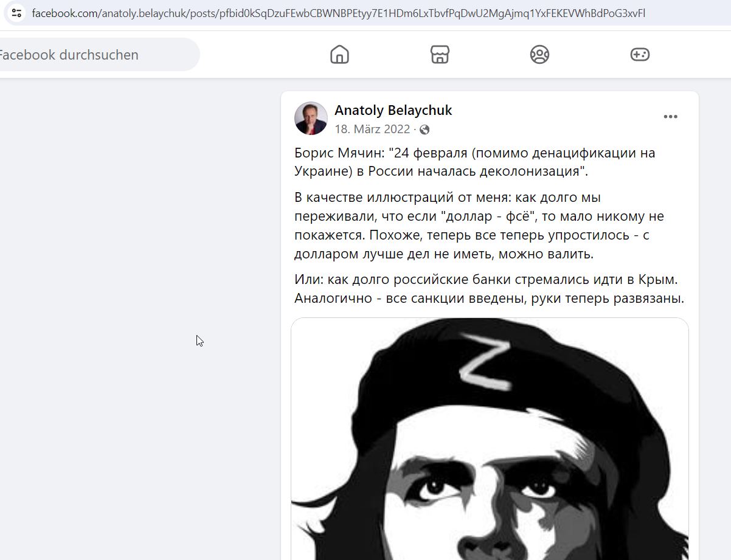
Task: Open the post date 18. März 2022
Action: click(x=372, y=130)
